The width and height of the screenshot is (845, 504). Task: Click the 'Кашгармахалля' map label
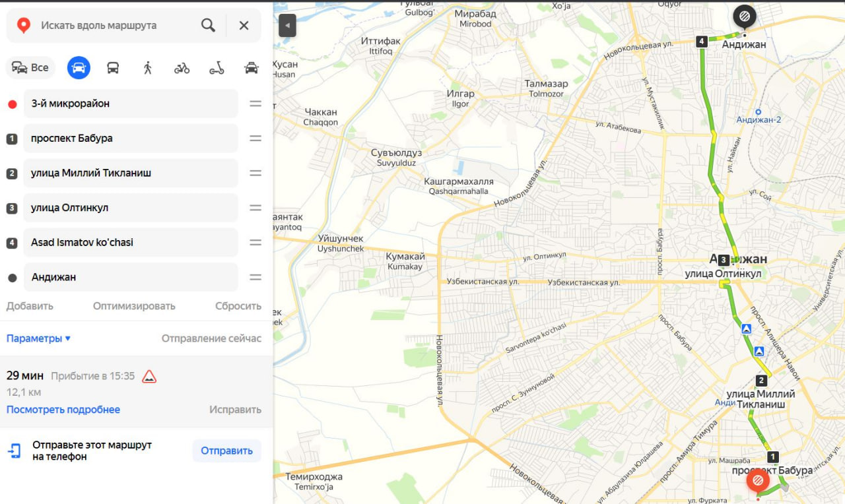point(459,181)
